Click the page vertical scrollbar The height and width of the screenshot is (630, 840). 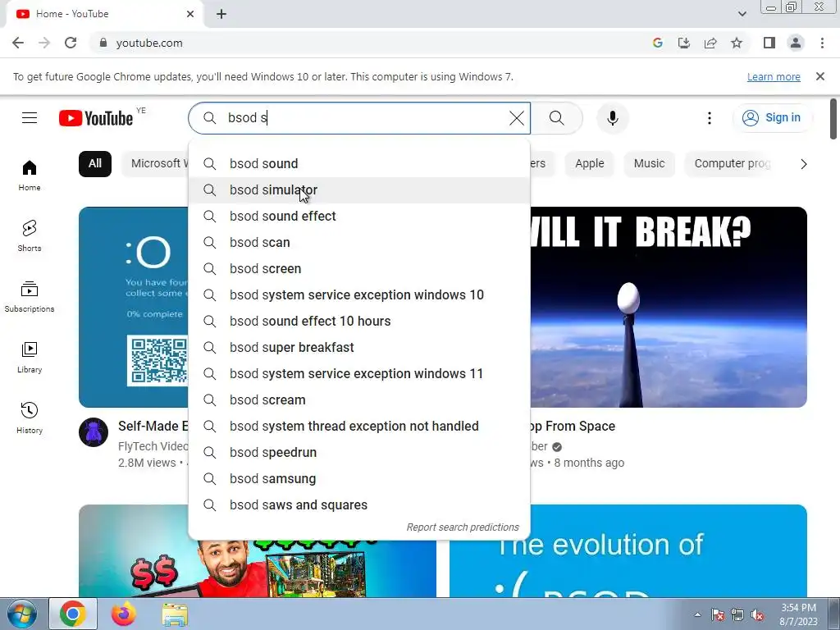(x=833, y=118)
